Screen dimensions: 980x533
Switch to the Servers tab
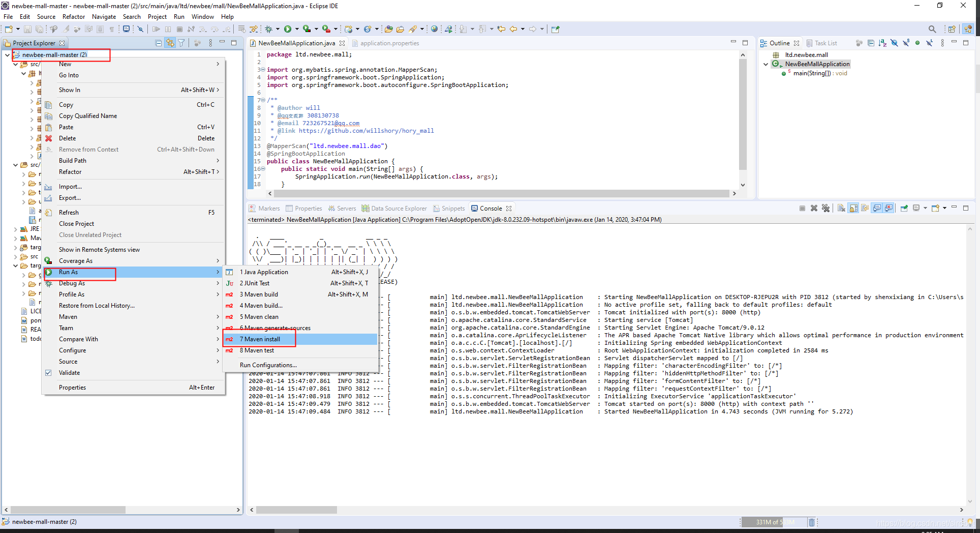[342, 209]
